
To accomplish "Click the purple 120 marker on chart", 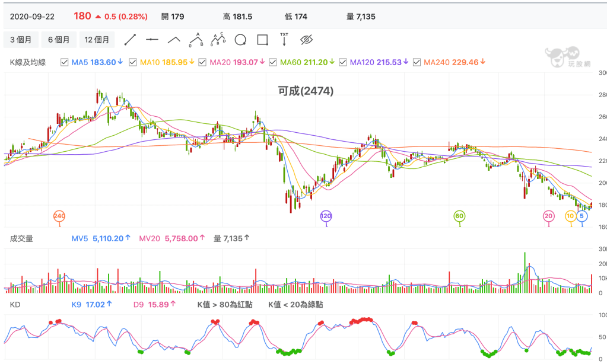I will [326, 216].
